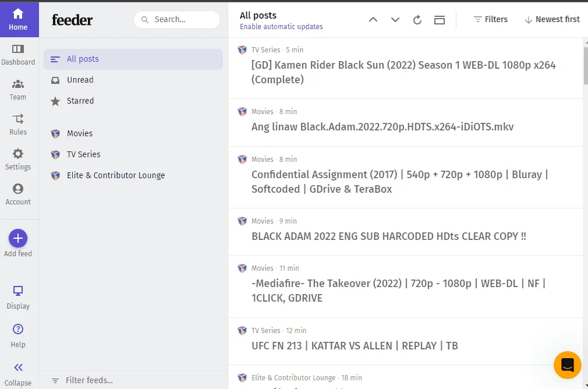
Task: Open the Settings gear
Action: [x=18, y=160]
